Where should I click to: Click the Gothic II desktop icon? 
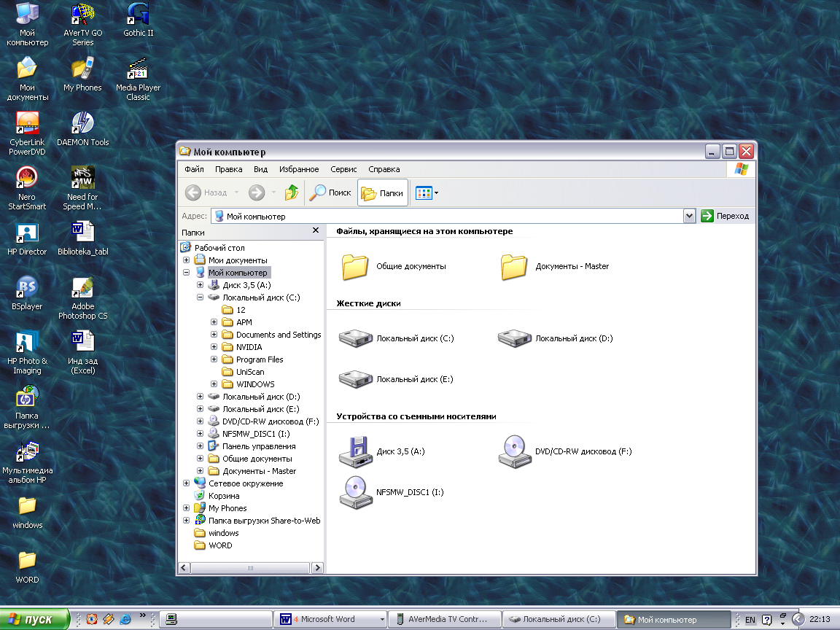[139, 20]
